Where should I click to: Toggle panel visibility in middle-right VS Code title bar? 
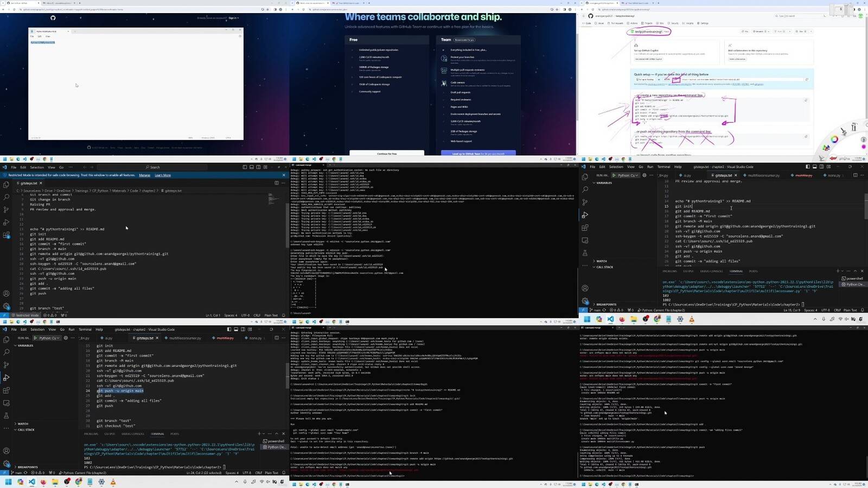coord(815,167)
